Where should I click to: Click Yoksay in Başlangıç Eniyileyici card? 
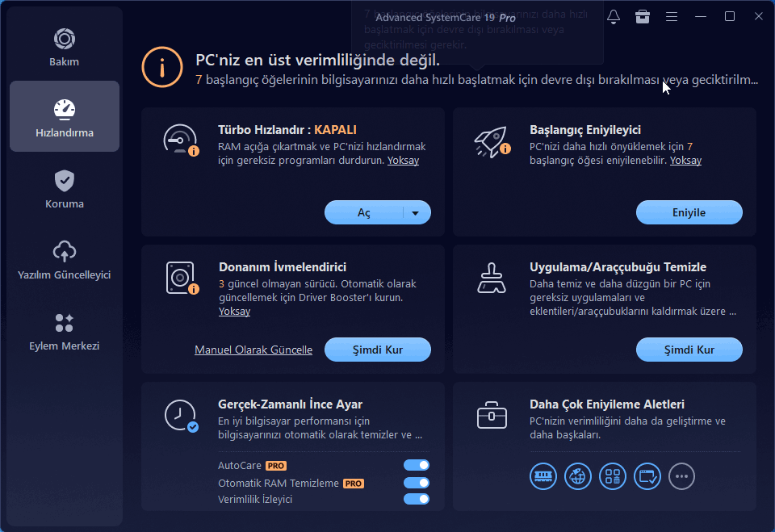tap(685, 160)
